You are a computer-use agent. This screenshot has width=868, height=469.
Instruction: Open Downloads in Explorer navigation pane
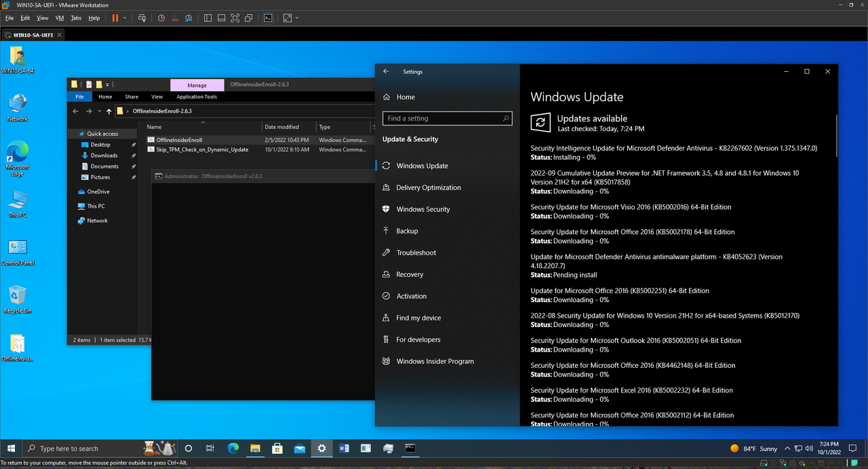tap(104, 155)
